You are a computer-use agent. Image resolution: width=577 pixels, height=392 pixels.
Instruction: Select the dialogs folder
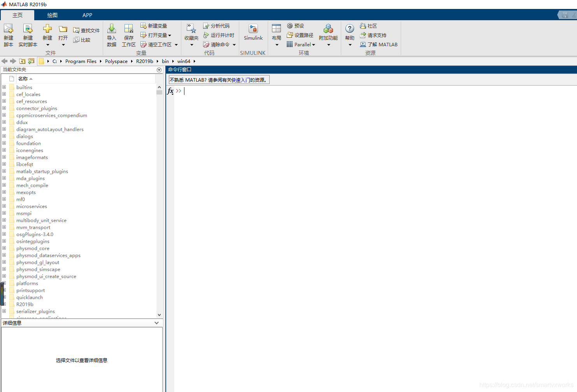coord(25,136)
